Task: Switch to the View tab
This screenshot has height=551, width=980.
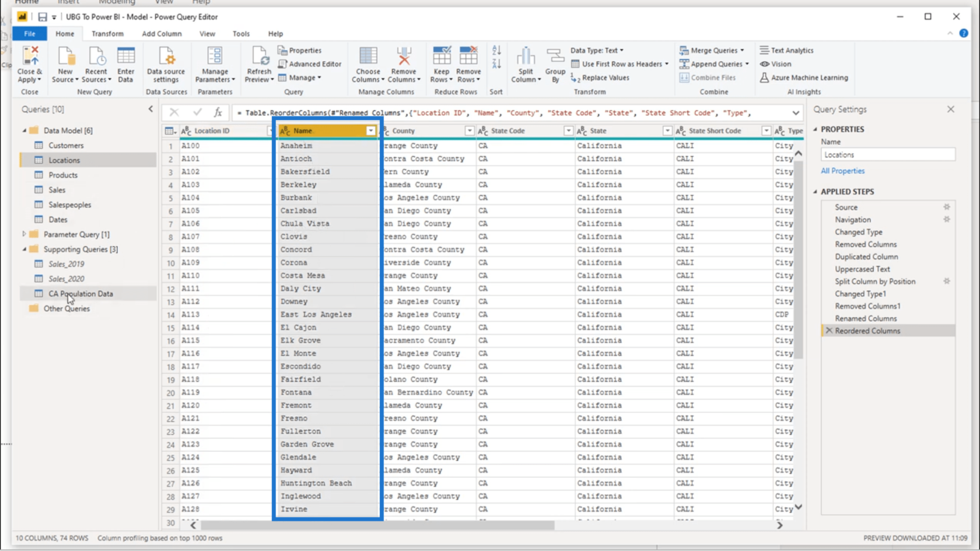Action: 207,34
